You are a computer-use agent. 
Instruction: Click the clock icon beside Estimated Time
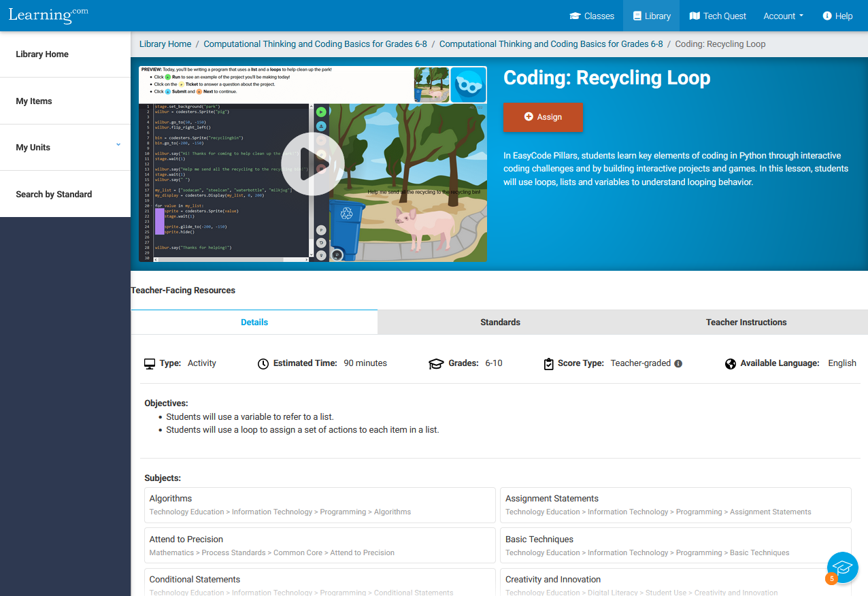point(263,363)
